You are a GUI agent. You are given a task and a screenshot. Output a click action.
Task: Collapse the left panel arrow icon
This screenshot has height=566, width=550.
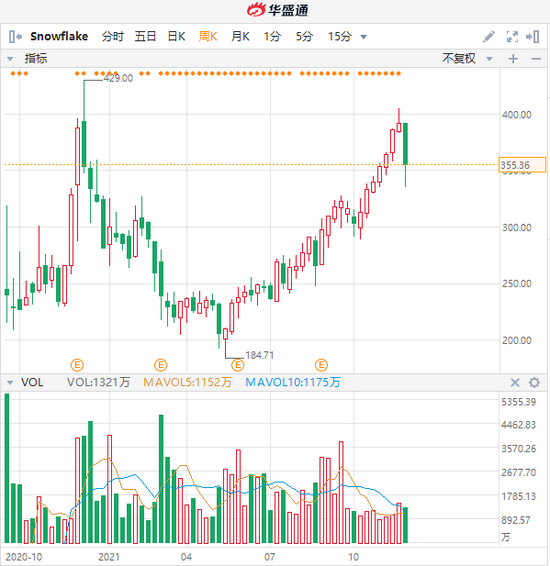click(15, 36)
